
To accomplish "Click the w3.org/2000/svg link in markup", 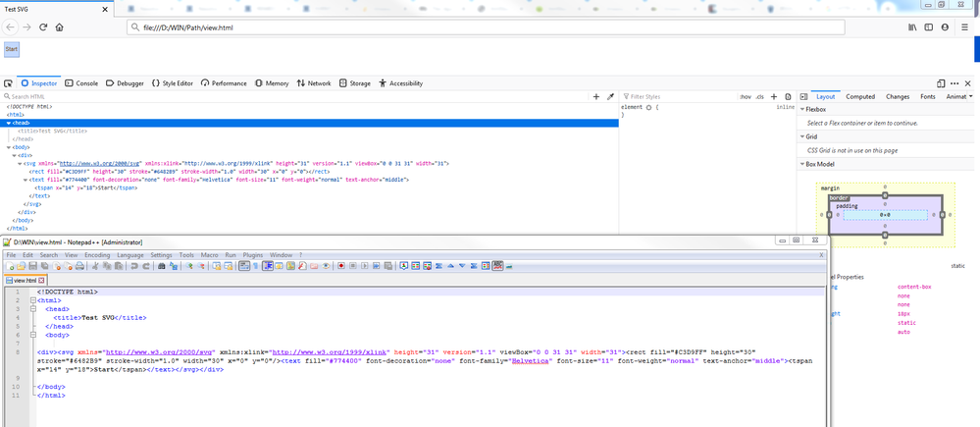I will tap(100, 163).
